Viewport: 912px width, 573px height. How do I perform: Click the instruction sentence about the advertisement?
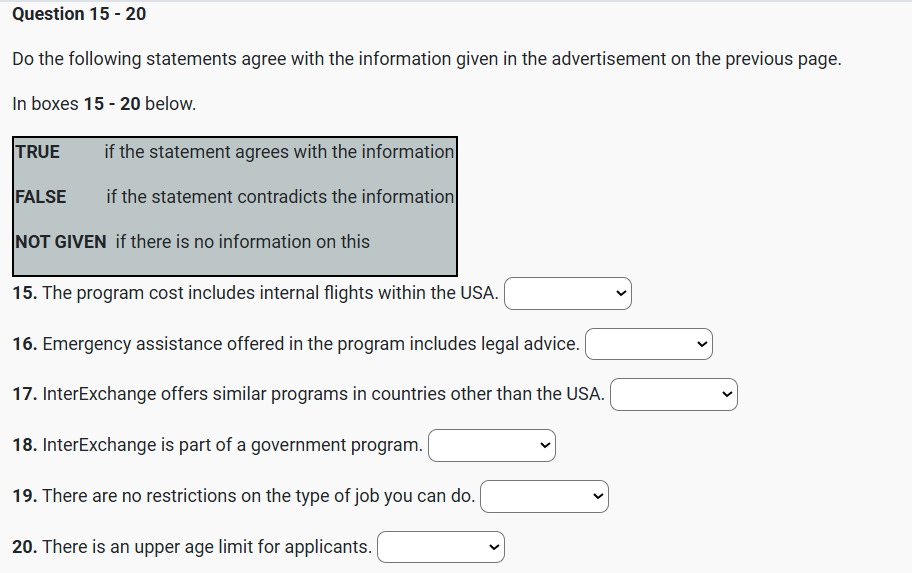click(x=426, y=59)
